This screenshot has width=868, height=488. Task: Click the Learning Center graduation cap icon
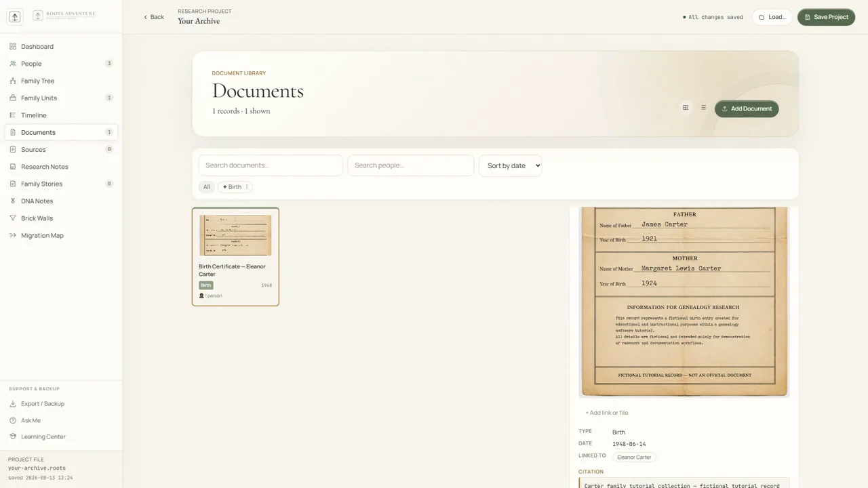click(x=13, y=436)
